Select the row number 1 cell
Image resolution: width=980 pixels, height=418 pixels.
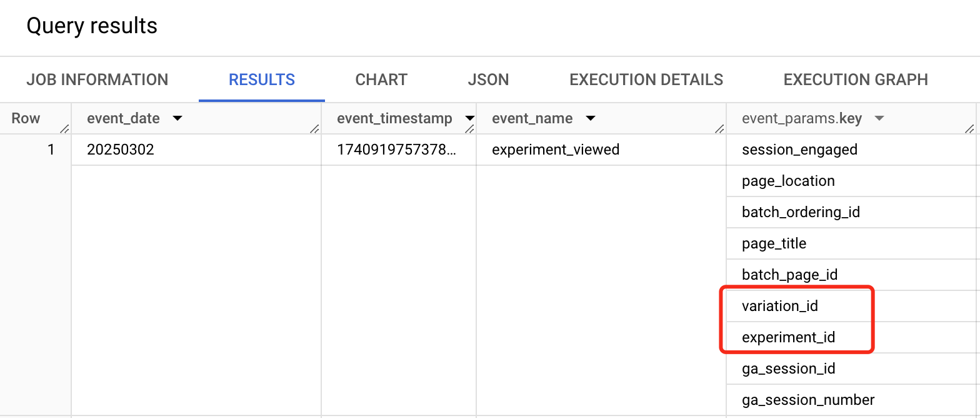coord(36,150)
